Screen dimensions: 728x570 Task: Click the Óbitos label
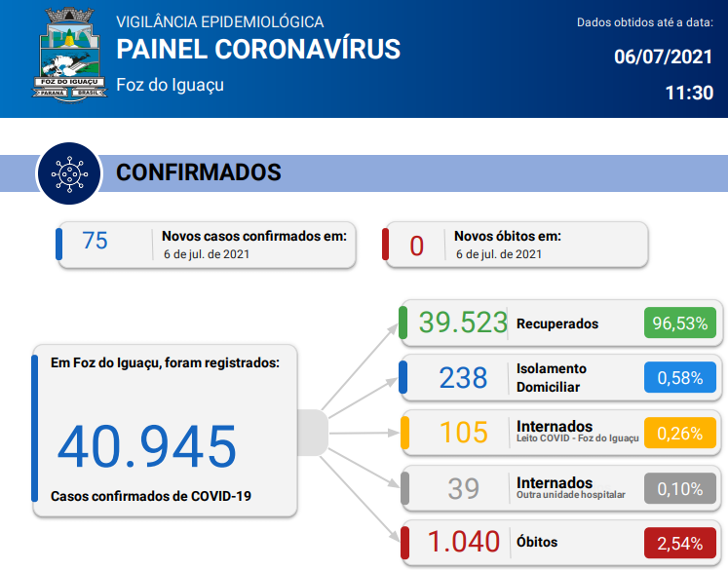(x=537, y=542)
